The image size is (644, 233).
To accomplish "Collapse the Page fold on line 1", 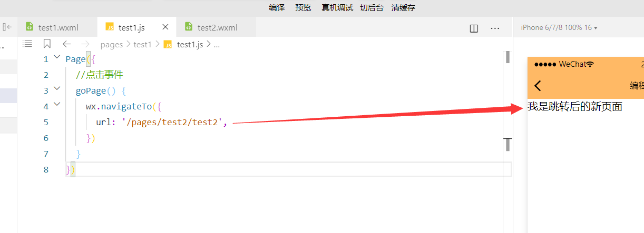I will pyautogui.click(x=57, y=58).
